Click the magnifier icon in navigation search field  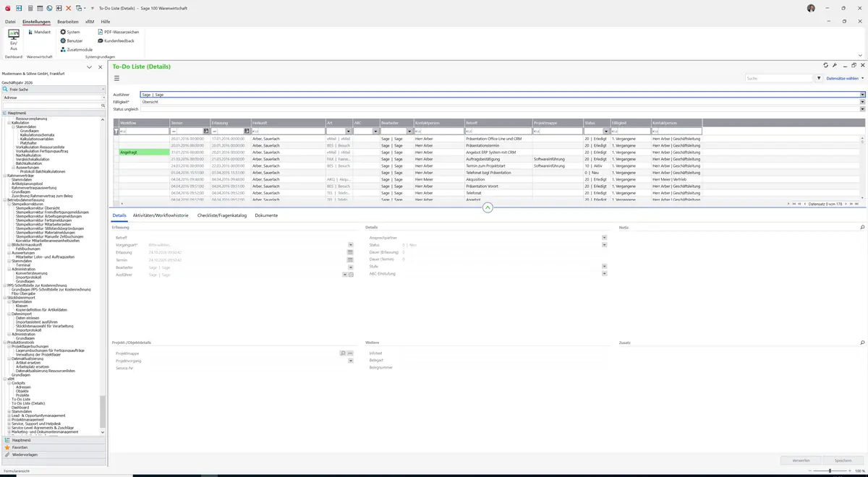point(103,106)
